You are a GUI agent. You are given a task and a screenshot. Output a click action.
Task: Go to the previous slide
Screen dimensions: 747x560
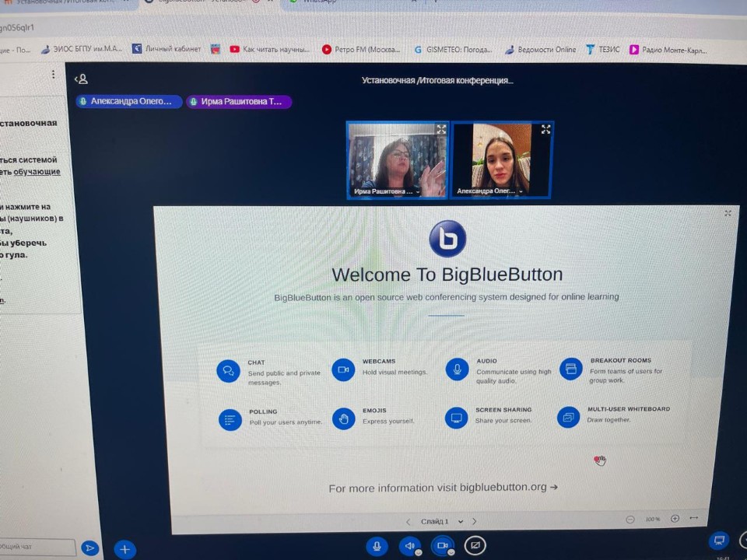coord(408,521)
